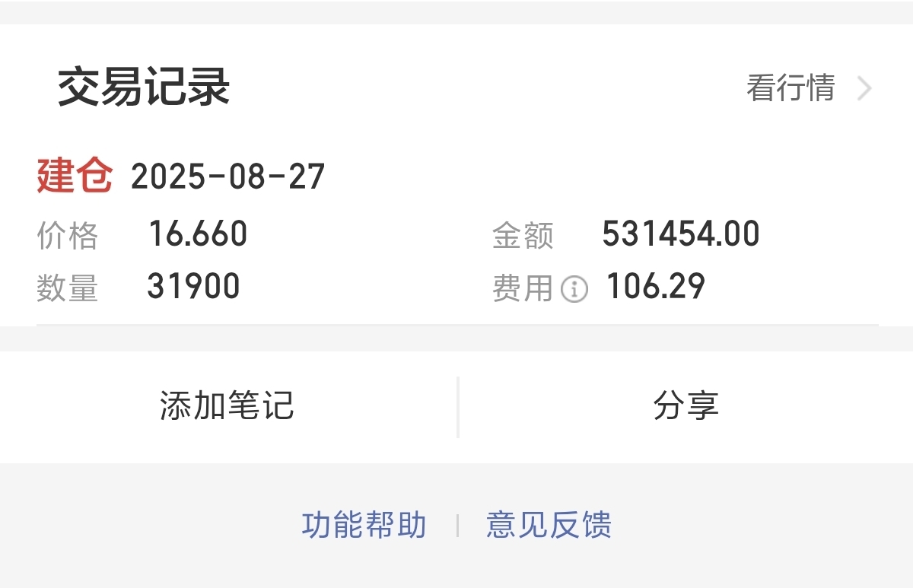
Task: Tap the 数量 field label
Action: [68, 288]
